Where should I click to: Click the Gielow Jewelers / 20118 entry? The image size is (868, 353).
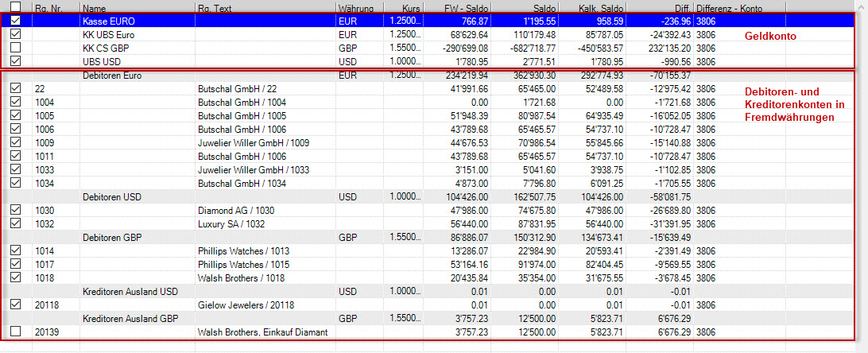click(x=246, y=305)
